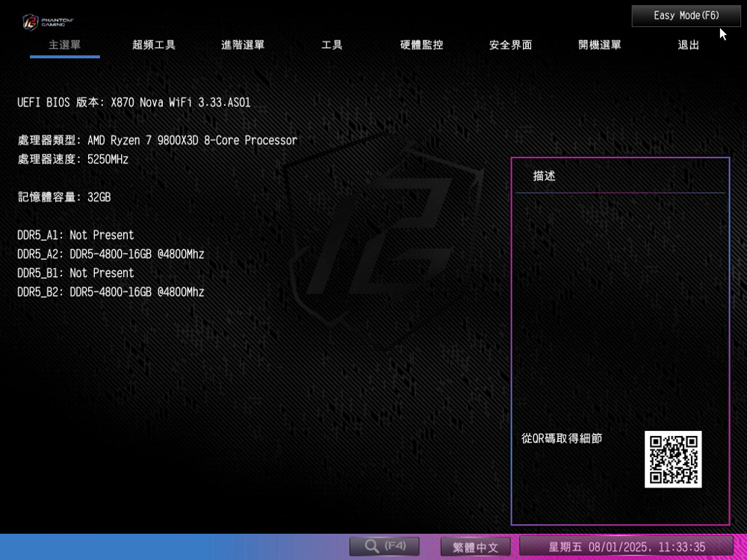Open the 超頻工具 tab

click(154, 45)
